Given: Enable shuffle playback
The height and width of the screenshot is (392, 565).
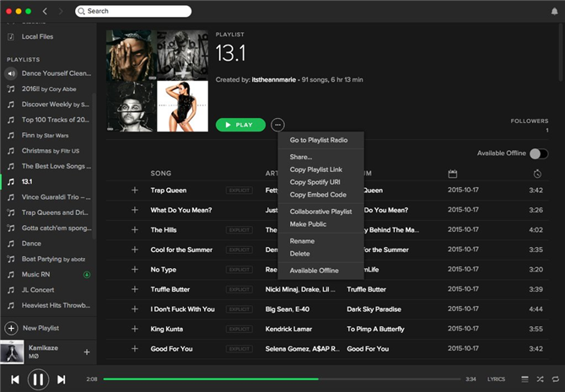Looking at the screenshot, I should (540, 379).
